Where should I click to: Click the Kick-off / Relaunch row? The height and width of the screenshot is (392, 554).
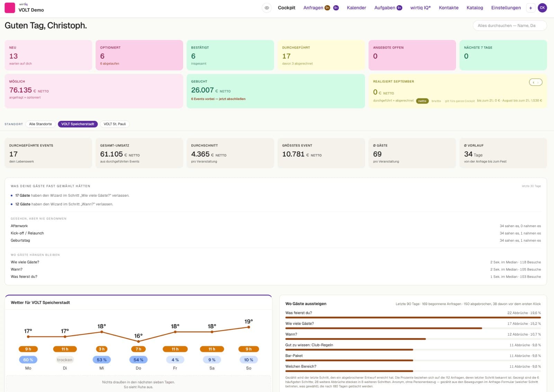point(276,233)
